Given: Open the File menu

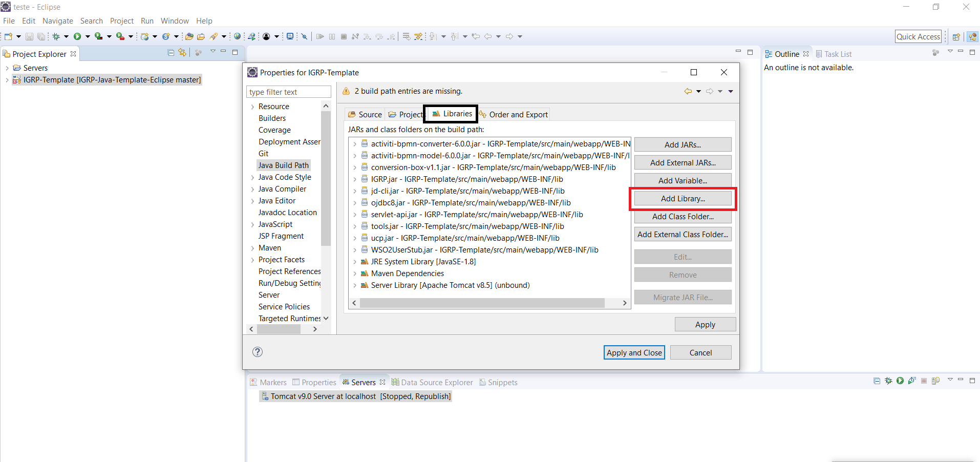Looking at the screenshot, I should click(x=9, y=21).
